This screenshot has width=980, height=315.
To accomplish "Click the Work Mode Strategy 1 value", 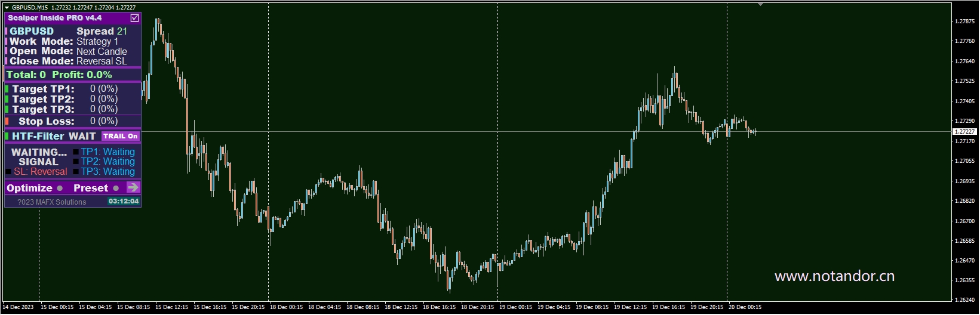I will pos(97,41).
